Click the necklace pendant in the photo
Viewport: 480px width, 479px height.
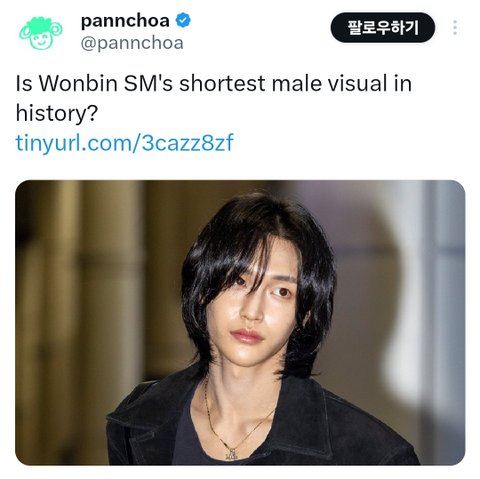[x=232, y=454]
